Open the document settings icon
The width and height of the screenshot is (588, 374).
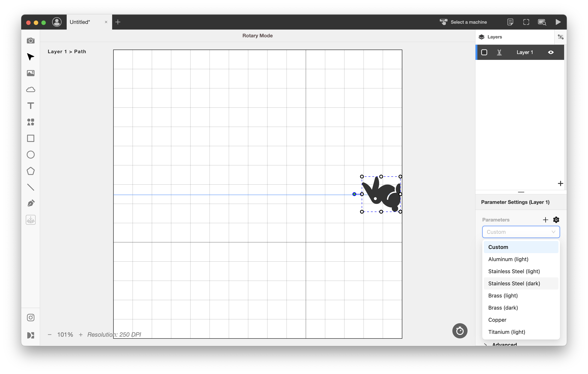point(510,22)
